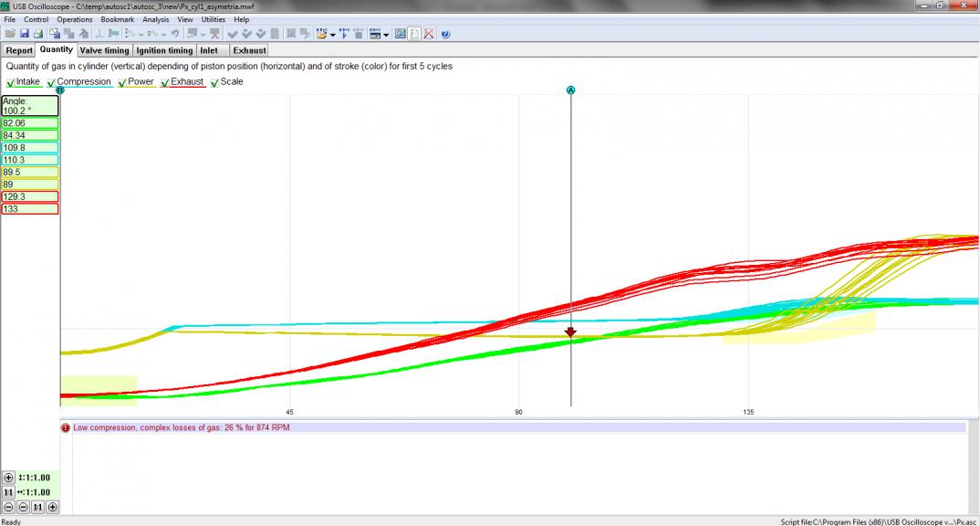Click the dark red arrow on cursor A line
This screenshot has height=526, width=980.
point(570,331)
